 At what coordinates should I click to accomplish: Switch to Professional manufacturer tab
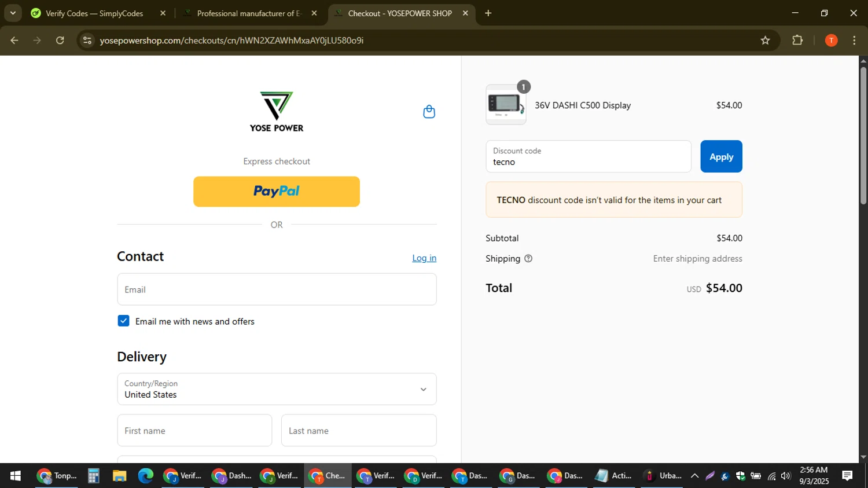click(x=249, y=13)
